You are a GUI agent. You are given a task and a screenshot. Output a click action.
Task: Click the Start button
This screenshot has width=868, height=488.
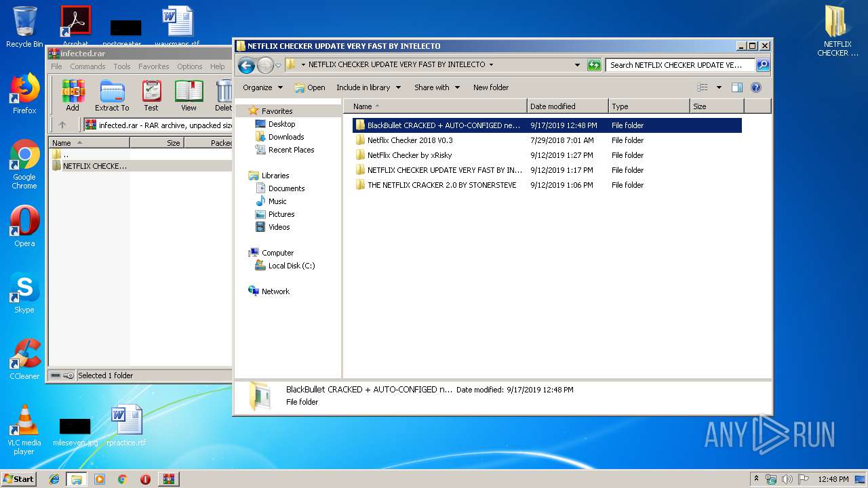pos(18,479)
